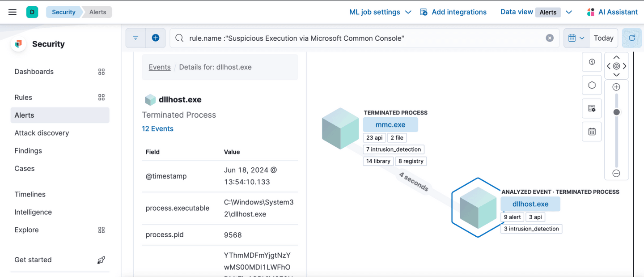This screenshot has height=277, width=644.
Task: Go to the Timelines sidebar item
Action: 30,194
